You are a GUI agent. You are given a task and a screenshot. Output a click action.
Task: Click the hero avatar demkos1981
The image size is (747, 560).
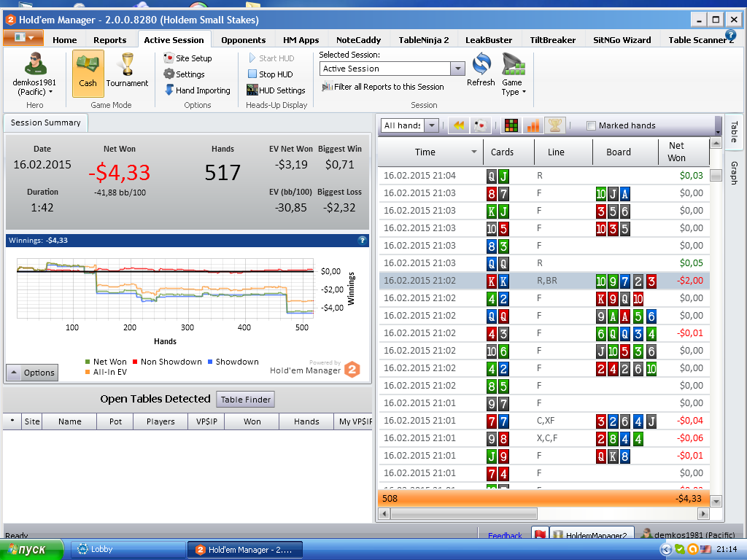(x=35, y=64)
